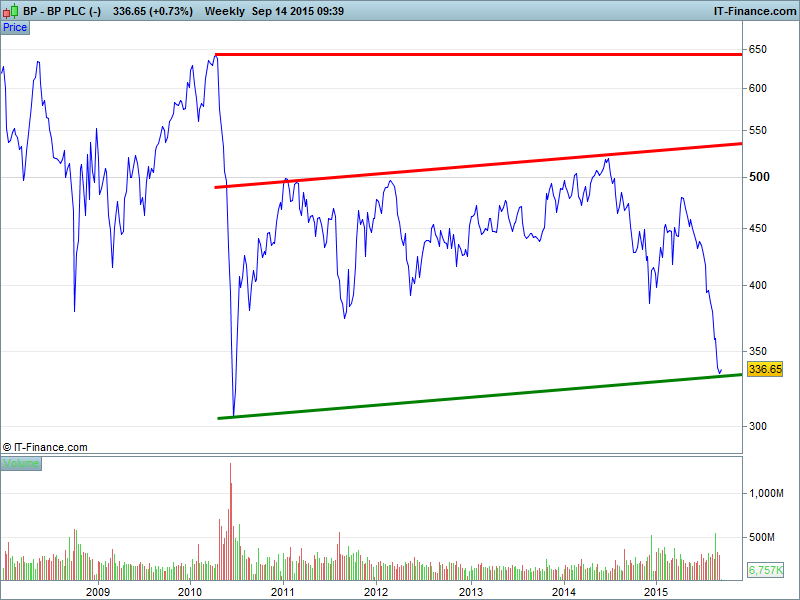Click the 2014 time axis label
The height and width of the screenshot is (600, 800).
[564, 592]
